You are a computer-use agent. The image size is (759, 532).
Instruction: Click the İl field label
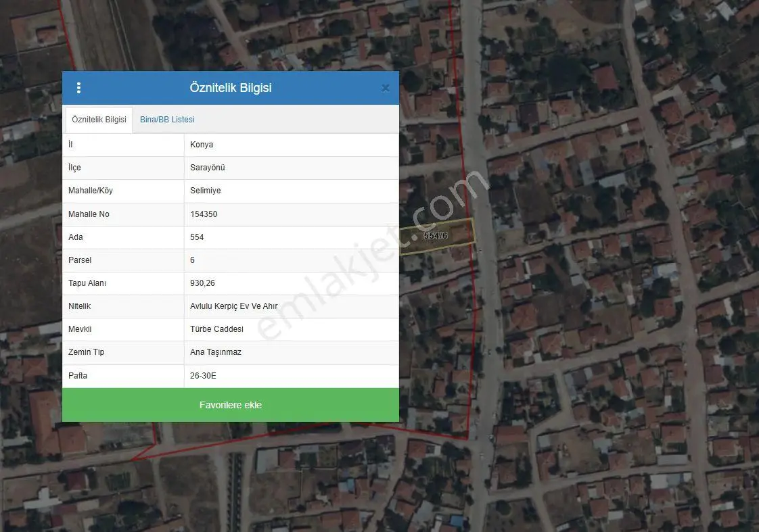(70, 145)
